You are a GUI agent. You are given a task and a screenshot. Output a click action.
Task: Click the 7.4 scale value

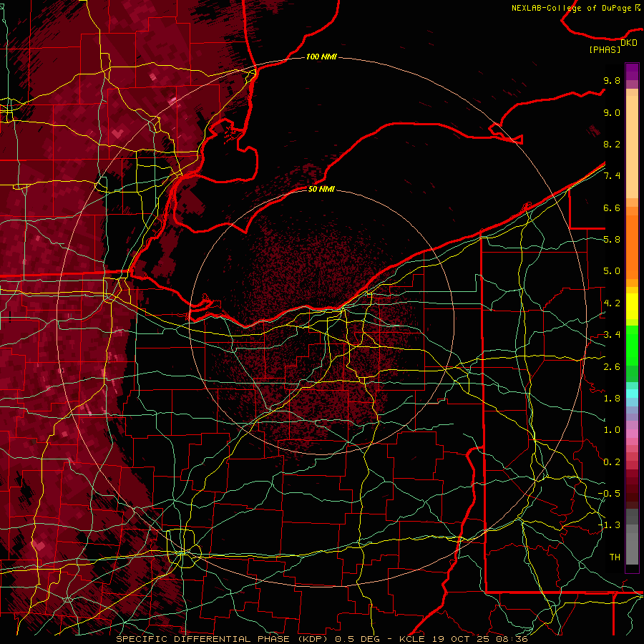coord(612,176)
